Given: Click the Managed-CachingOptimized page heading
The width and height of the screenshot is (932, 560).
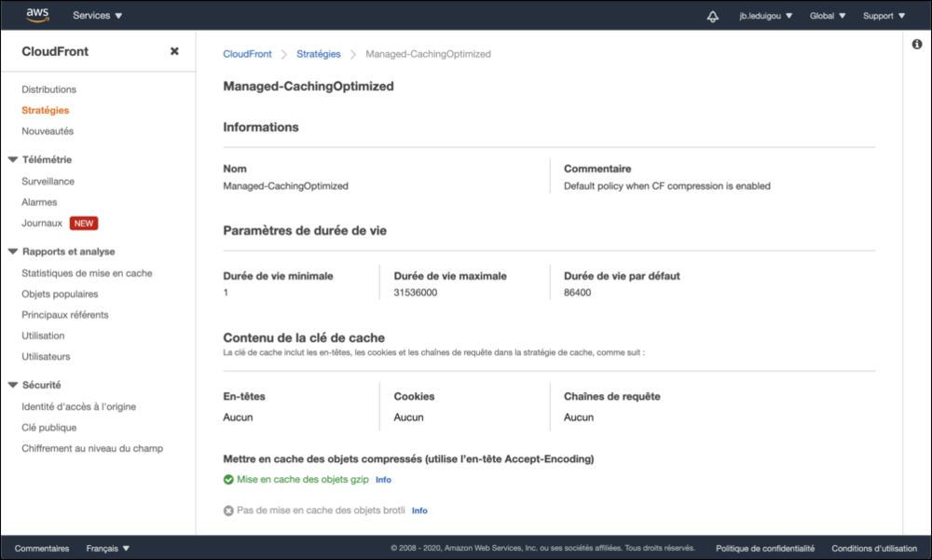Looking at the screenshot, I should coord(308,87).
